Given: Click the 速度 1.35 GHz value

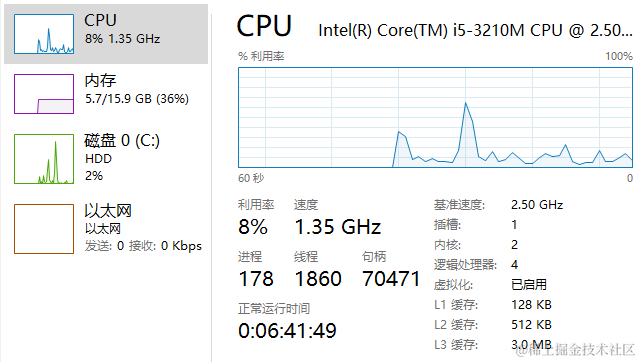Looking at the screenshot, I should coord(338,227).
